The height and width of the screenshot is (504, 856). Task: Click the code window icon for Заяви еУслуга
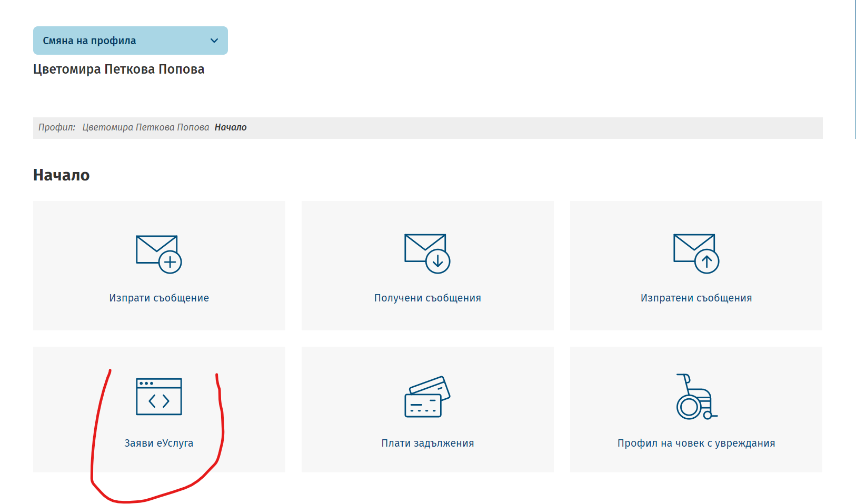tap(159, 397)
